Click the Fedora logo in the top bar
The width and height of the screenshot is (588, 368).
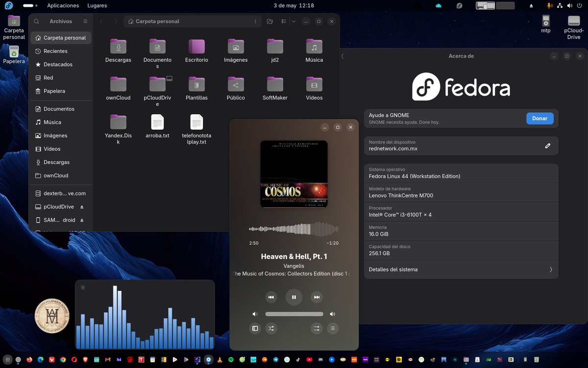coord(8,5)
